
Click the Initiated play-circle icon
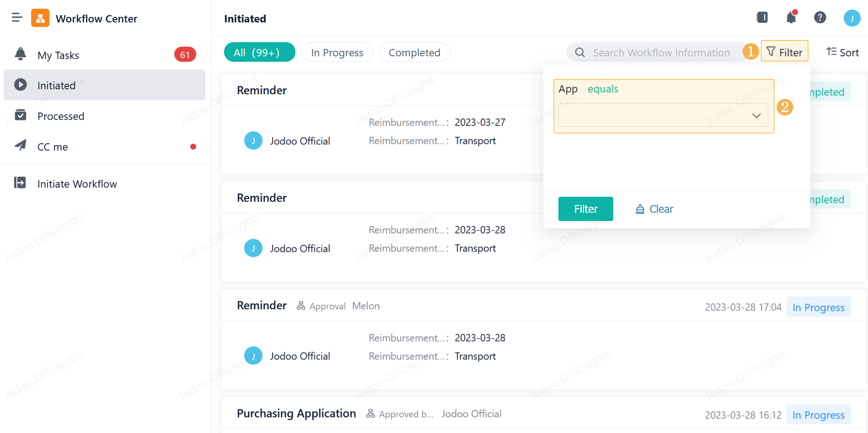(x=20, y=85)
